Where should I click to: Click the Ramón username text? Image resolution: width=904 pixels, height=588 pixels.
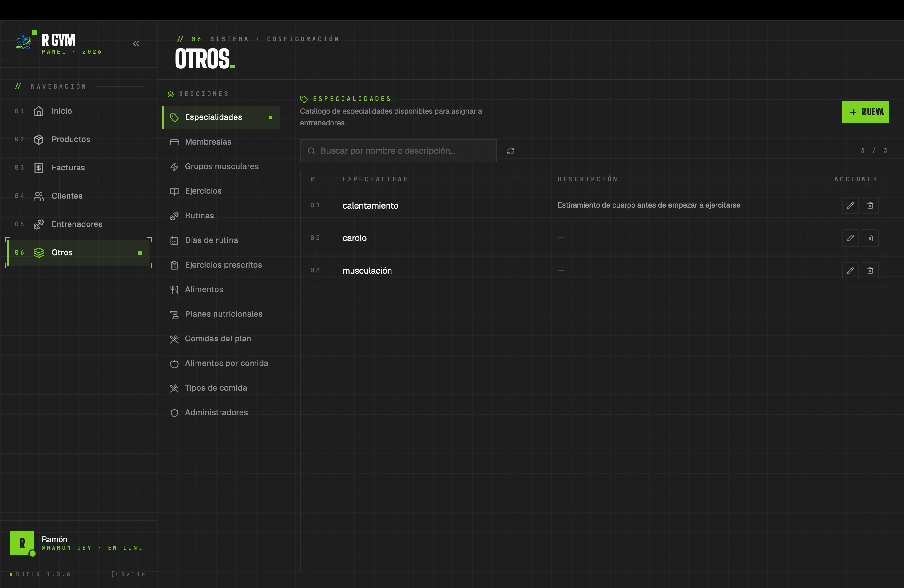(x=54, y=539)
